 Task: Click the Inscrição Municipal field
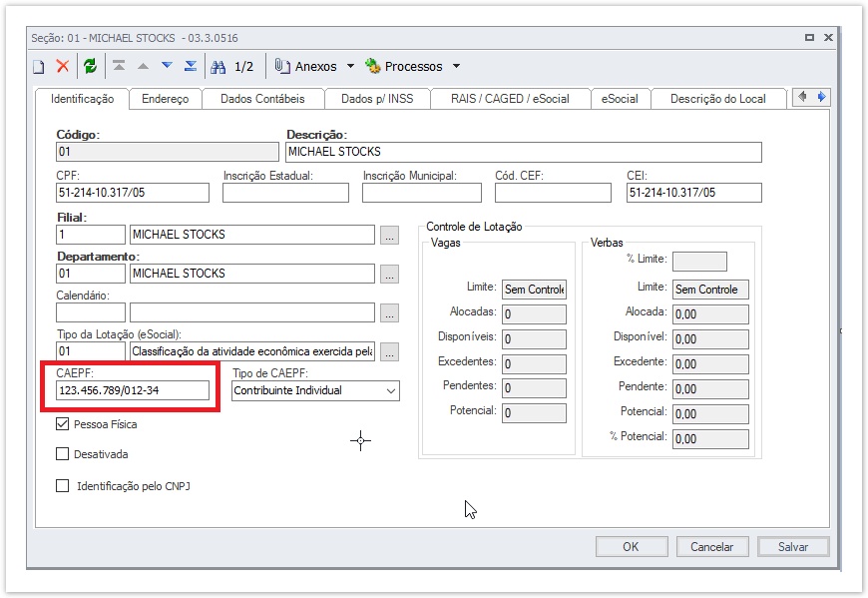(422, 192)
